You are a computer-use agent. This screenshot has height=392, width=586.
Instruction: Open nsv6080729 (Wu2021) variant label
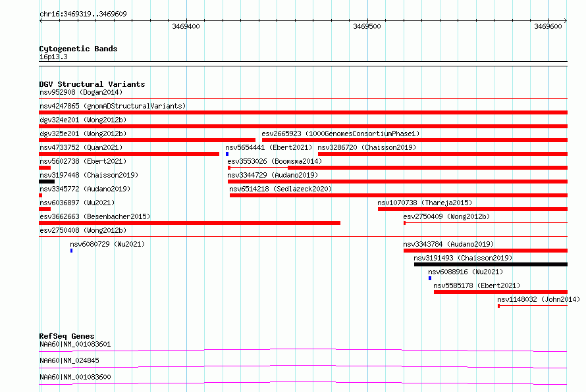click(x=107, y=244)
